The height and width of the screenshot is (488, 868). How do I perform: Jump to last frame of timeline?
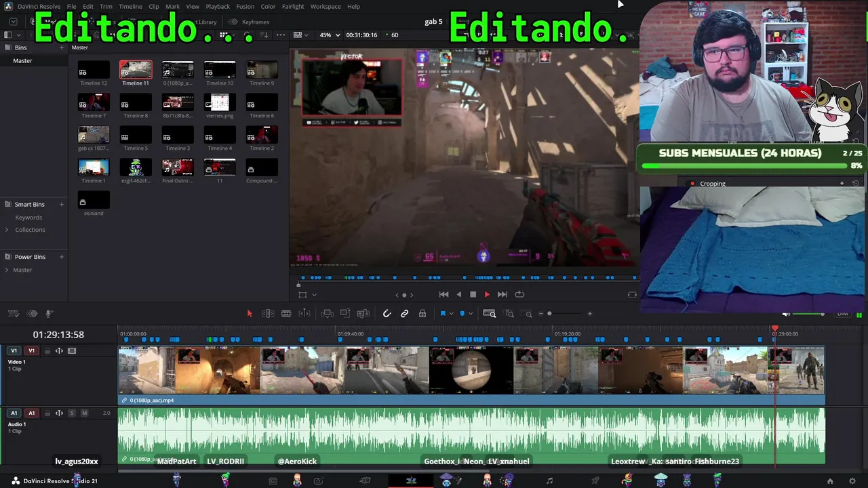pyautogui.click(x=502, y=294)
